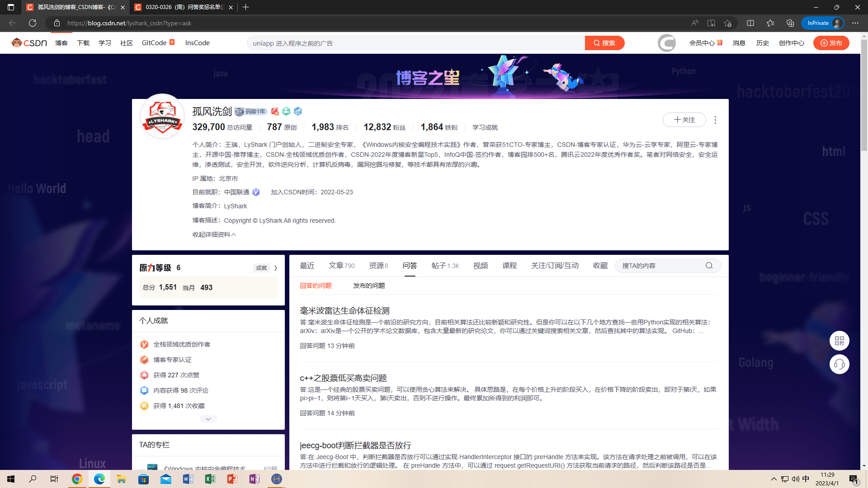Switch to 发布的问题 filter
This screenshot has width=868, height=488.
point(368,286)
